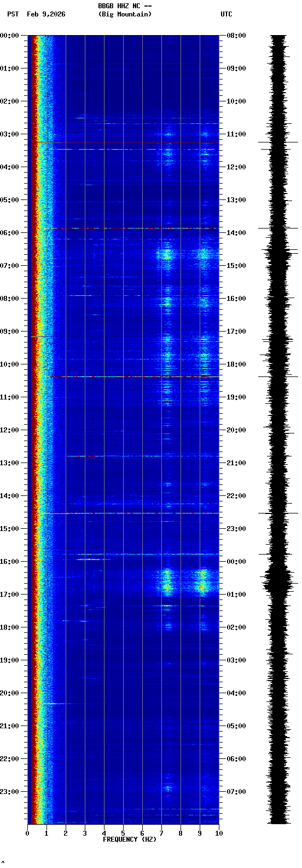Click the frequency axis '0' tick label
The width and height of the screenshot is (302, 868).
click(27, 833)
